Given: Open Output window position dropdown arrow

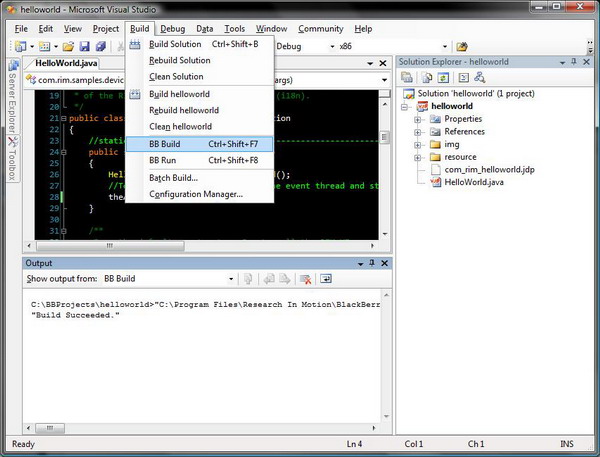Looking at the screenshot, I should coord(360,264).
